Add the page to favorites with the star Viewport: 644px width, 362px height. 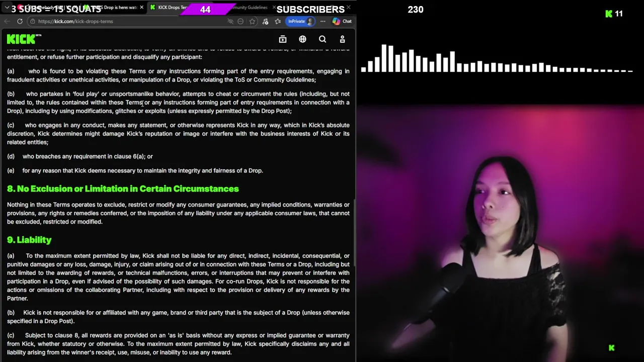click(x=253, y=21)
